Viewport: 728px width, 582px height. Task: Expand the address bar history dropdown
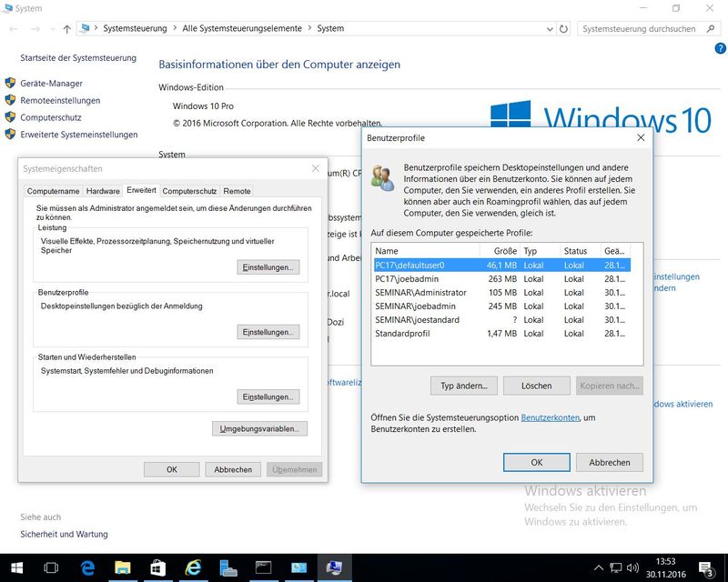coord(550,29)
